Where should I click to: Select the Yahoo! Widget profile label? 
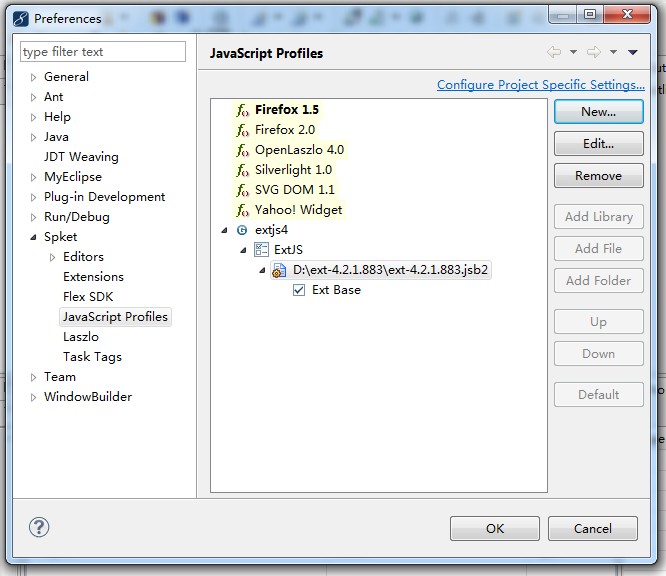pos(298,210)
